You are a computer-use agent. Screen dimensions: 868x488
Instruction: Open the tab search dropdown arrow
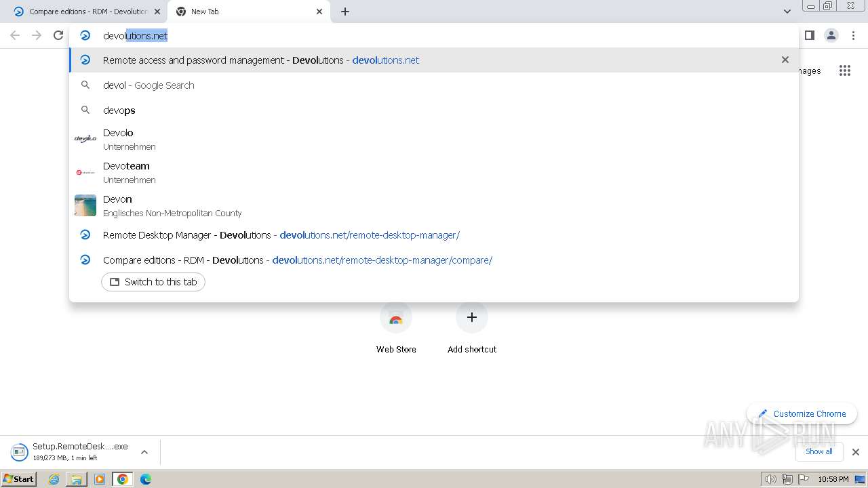click(787, 12)
